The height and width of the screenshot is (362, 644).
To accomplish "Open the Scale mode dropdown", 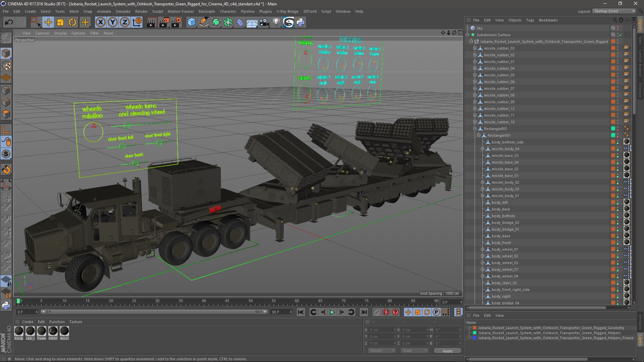I will pos(415,351).
